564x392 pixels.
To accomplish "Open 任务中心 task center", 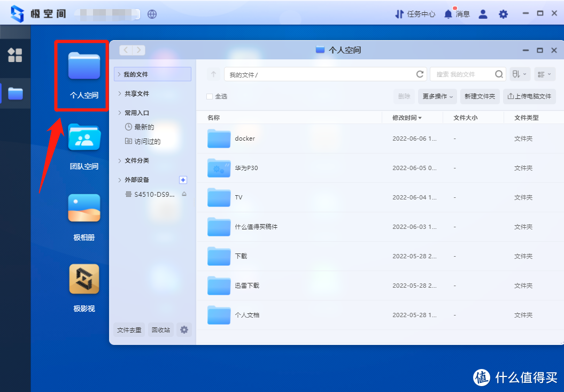I will tap(415, 14).
